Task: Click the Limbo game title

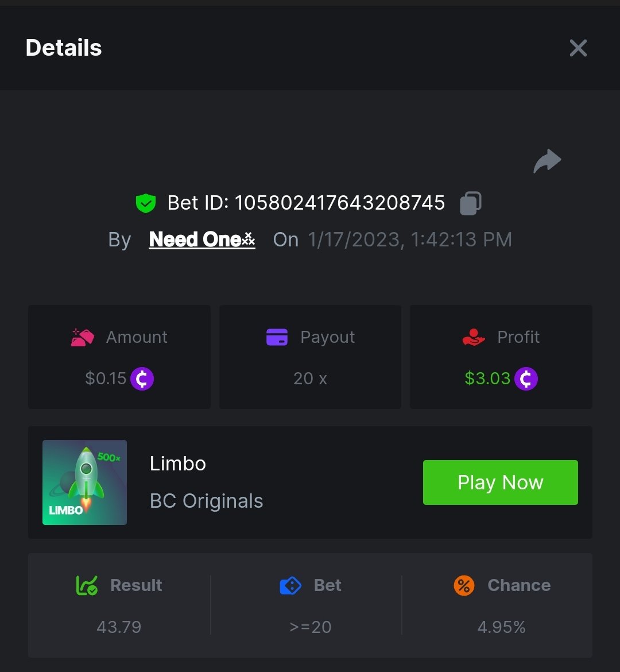Action: click(x=178, y=464)
